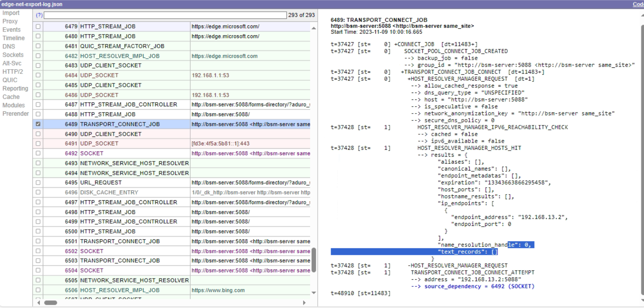
Task: Select NETWORK_SERVICE_HOST_RESOLVER 6494 row
Action: [x=172, y=173]
